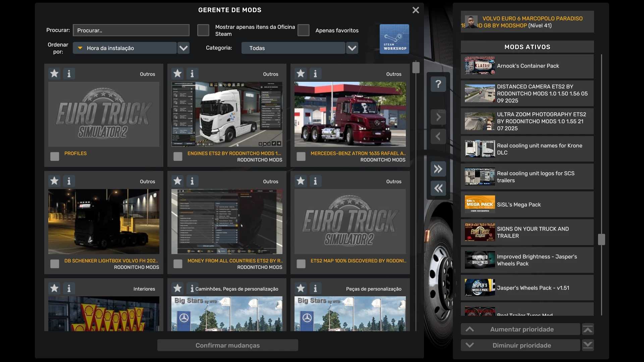The width and height of the screenshot is (644, 362).
Task: Move all mods right with double arrow
Action: click(x=438, y=169)
